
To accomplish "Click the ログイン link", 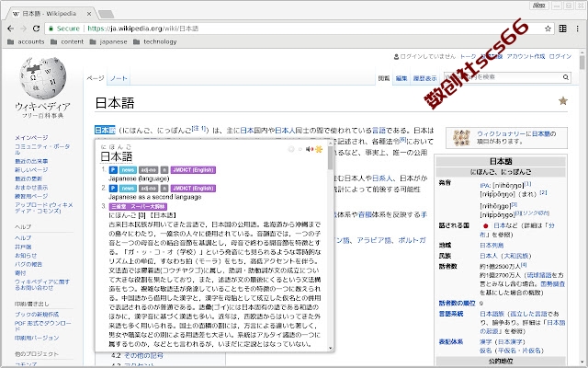I will pyautogui.click(x=560, y=56).
